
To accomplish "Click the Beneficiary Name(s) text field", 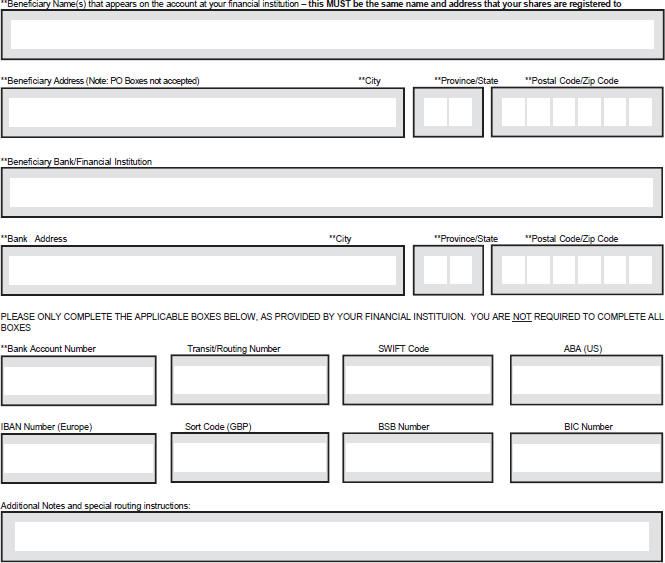I will click(332, 35).
